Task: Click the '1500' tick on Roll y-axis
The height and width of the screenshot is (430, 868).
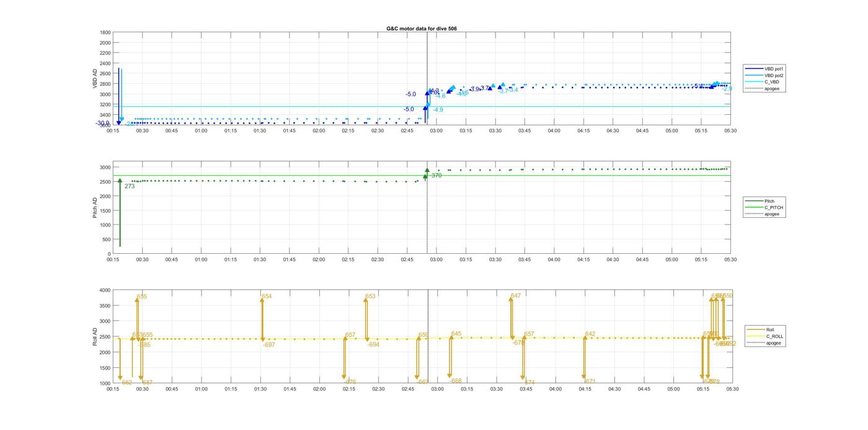Action: pos(105,368)
